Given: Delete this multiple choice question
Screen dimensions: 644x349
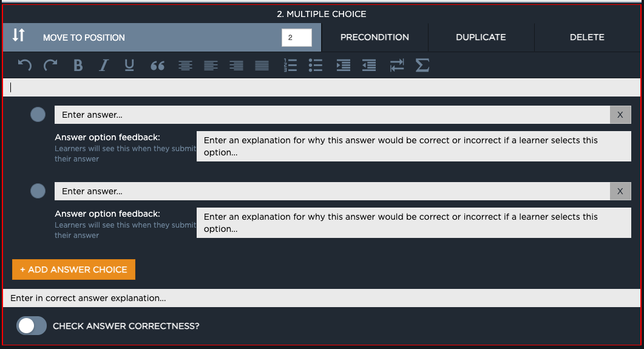Looking at the screenshot, I should (586, 38).
